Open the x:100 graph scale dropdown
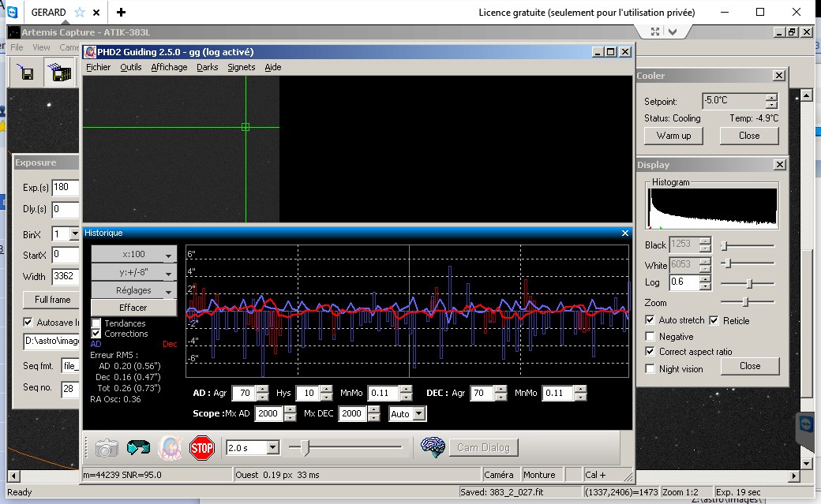Viewport: 821px width, 504px height. (133, 255)
